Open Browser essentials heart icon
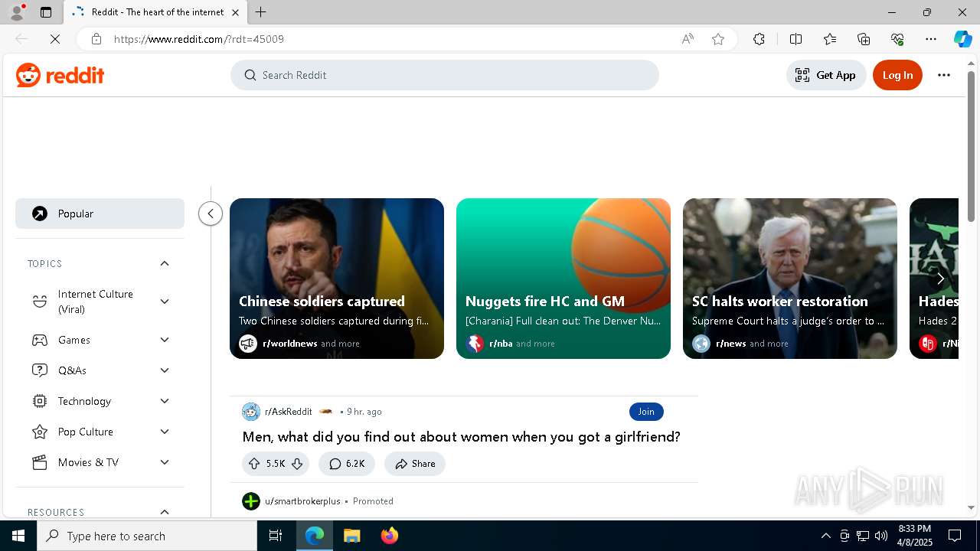 click(x=897, y=39)
